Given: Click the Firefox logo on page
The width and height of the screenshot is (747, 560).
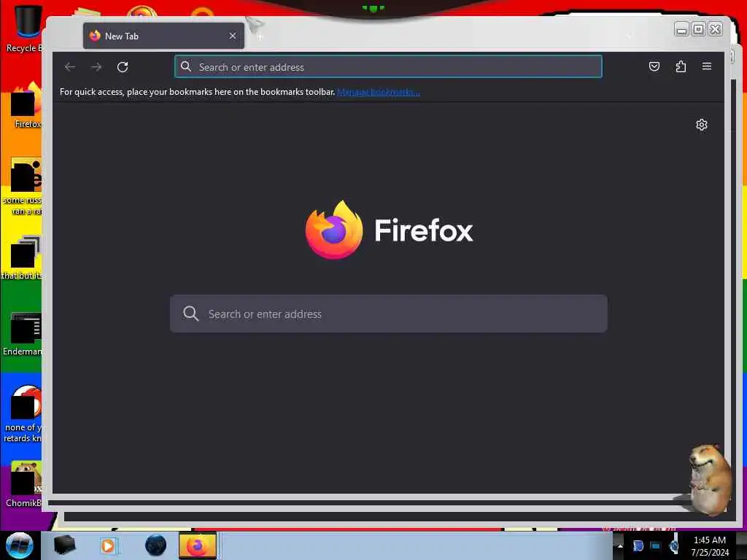Looking at the screenshot, I should coord(334,230).
